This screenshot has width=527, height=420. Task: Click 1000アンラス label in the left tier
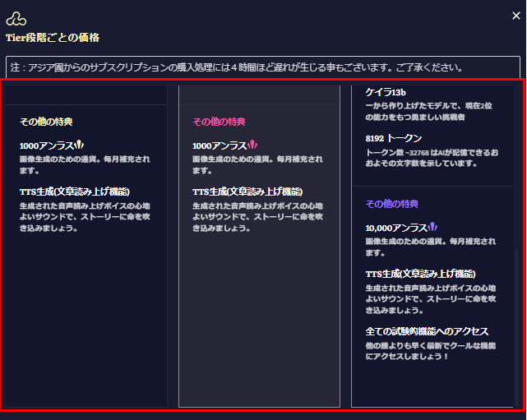pos(47,145)
